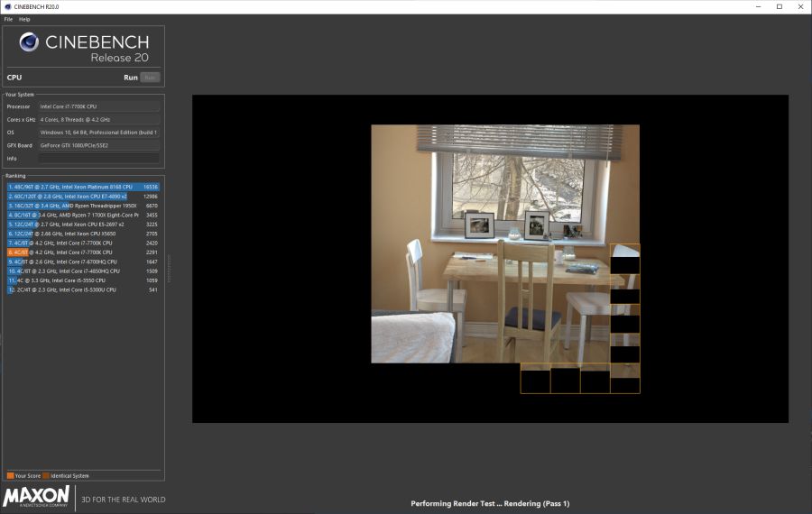The image size is (812, 514).
Task: Select orange ranking row 8 i7-7700K, score 2291
Action: [83, 252]
